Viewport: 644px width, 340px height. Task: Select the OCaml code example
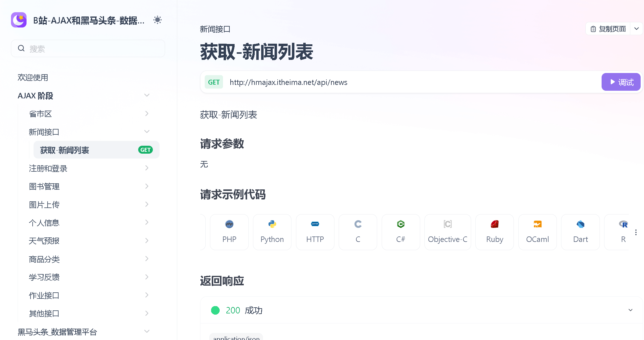pos(538,232)
